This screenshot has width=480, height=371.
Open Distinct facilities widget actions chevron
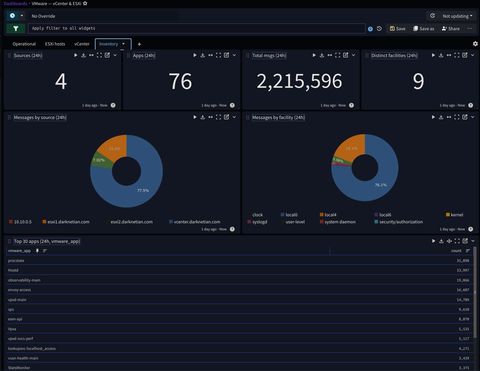coord(473,55)
